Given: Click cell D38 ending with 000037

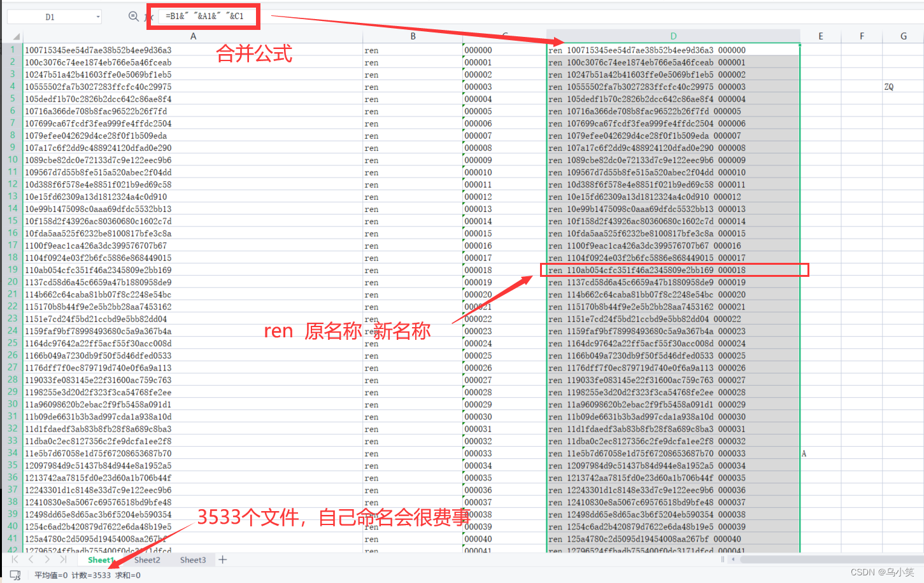Looking at the screenshot, I should pyautogui.click(x=673, y=502).
